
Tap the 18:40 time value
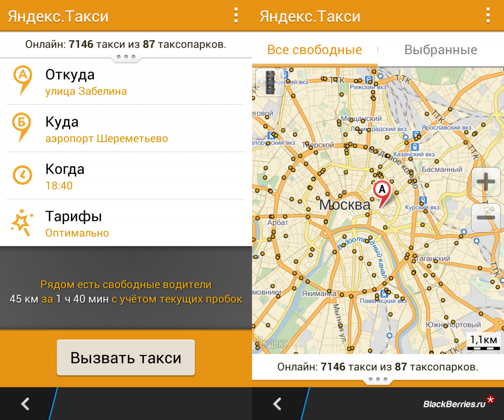click(x=59, y=186)
